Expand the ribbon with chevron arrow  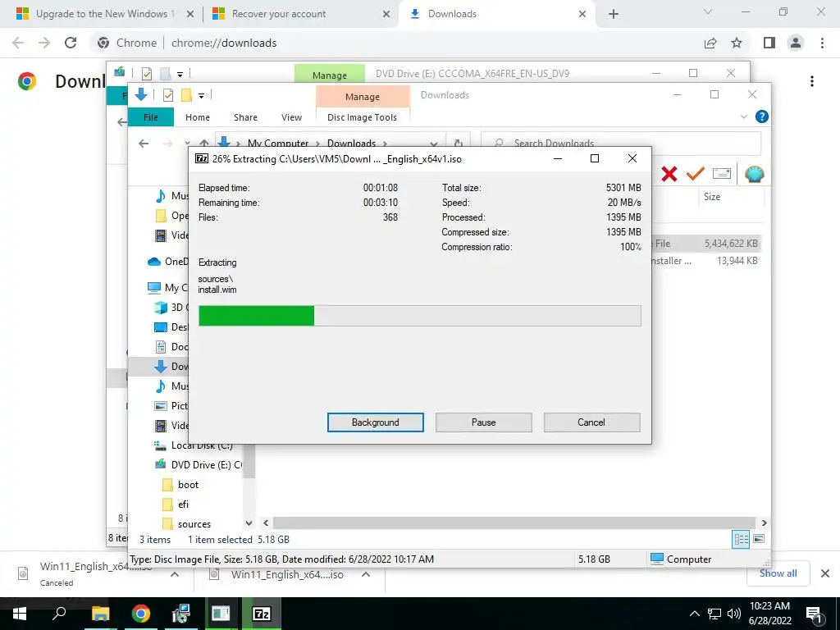click(x=743, y=116)
